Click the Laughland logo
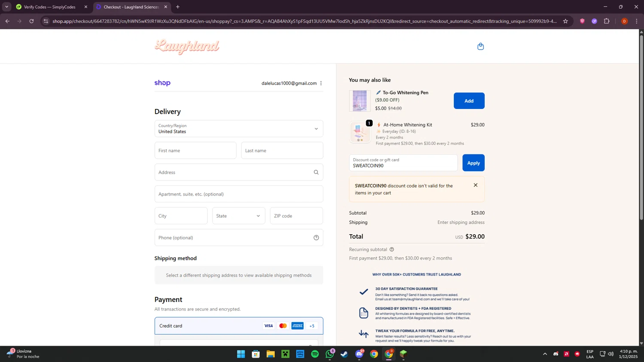 [187, 46]
